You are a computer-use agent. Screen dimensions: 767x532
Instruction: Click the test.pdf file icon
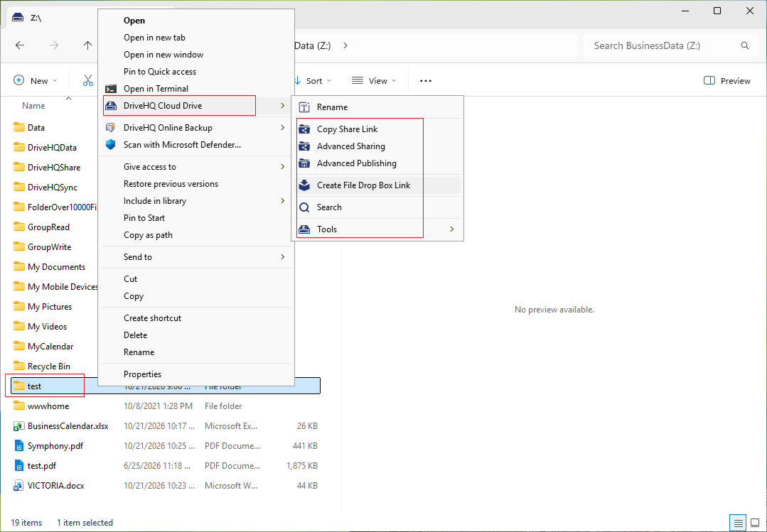coord(18,466)
